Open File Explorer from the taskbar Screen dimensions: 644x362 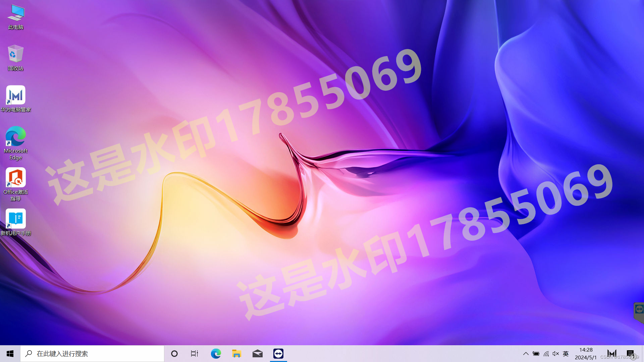236,354
